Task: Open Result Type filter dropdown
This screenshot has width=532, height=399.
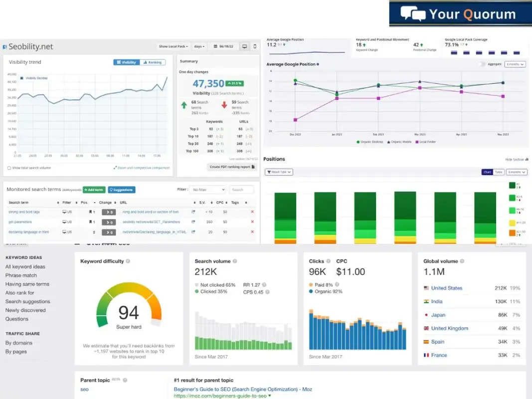Action: click(279, 172)
